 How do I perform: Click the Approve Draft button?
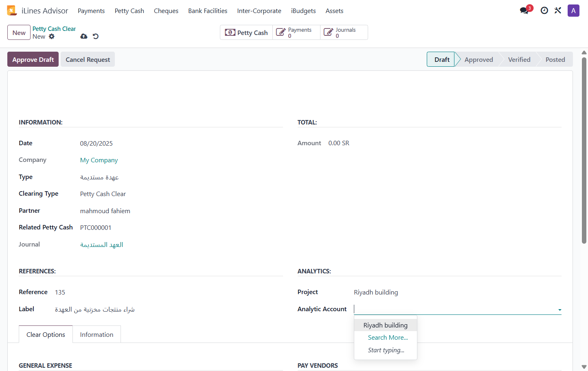click(33, 59)
